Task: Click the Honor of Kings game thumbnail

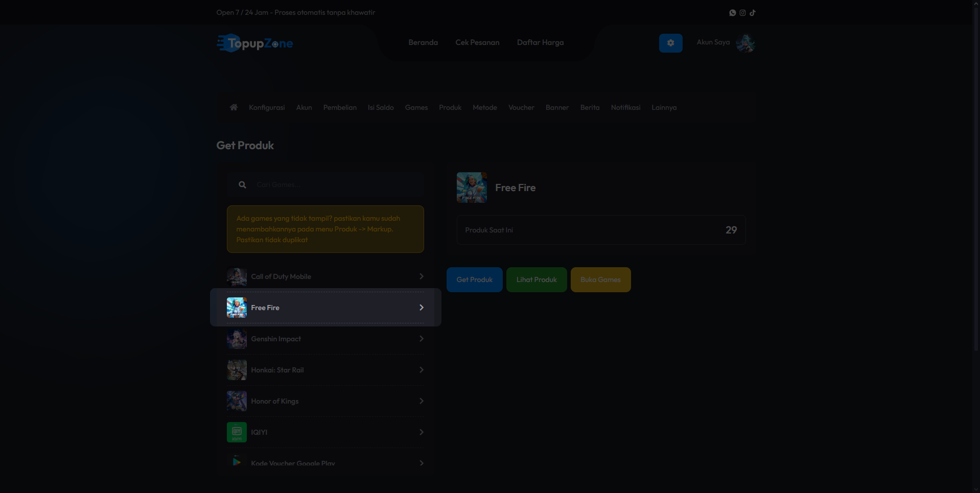Action: click(237, 401)
